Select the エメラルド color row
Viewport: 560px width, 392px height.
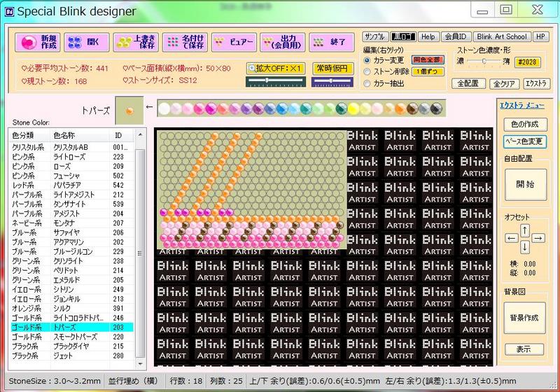[72, 280]
